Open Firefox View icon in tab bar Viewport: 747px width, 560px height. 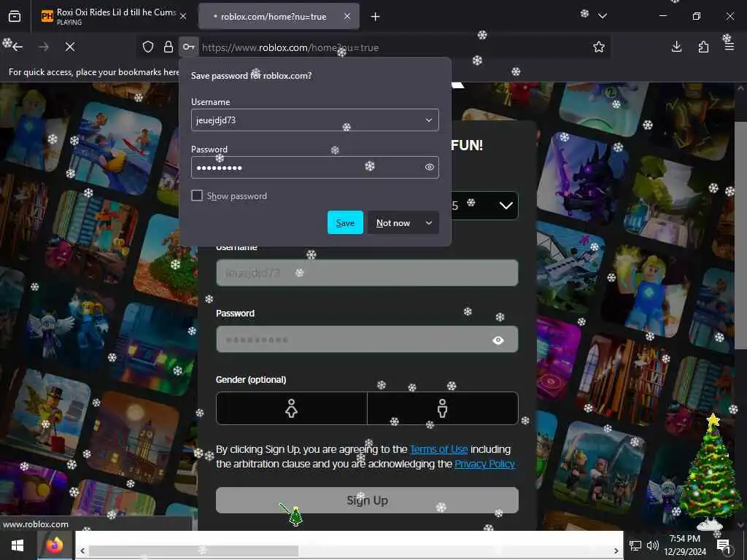pos(15,17)
